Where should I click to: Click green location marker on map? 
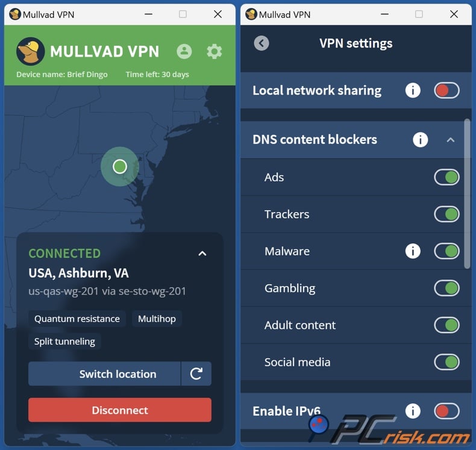(120, 167)
